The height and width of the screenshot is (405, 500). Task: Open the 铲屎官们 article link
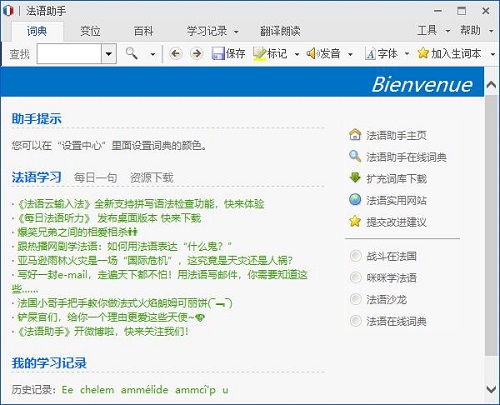[111, 317]
